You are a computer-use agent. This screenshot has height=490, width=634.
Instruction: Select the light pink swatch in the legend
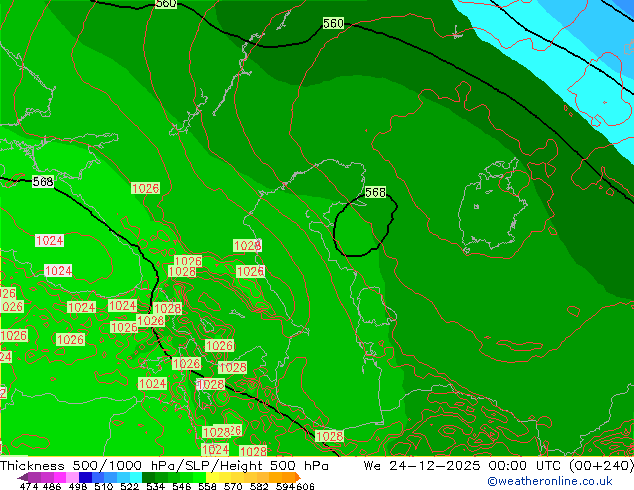[72, 477]
